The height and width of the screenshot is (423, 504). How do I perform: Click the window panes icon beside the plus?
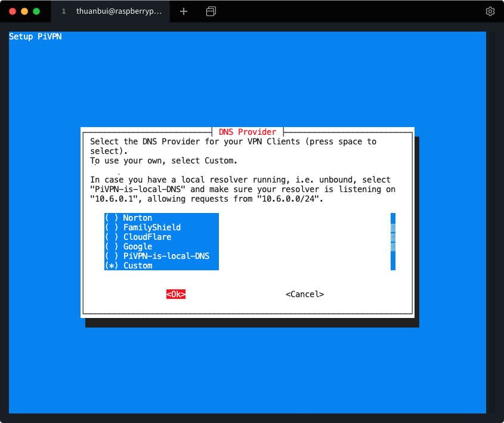tap(211, 11)
